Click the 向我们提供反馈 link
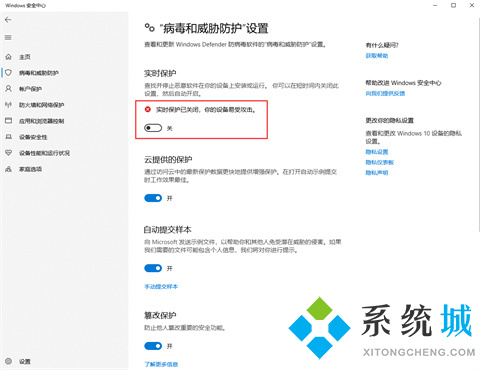This screenshot has width=480, height=370. point(385,93)
